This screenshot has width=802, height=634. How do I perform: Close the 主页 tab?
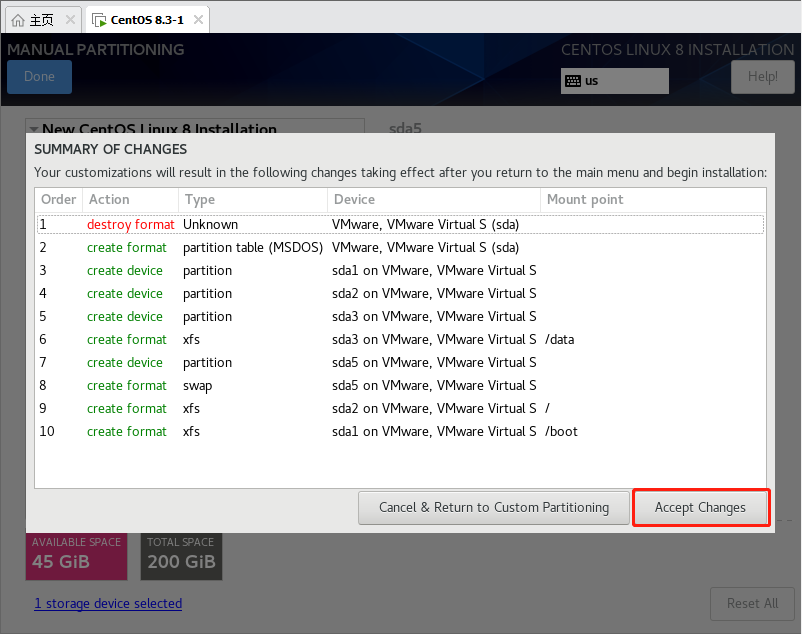(x=70, y=20)
